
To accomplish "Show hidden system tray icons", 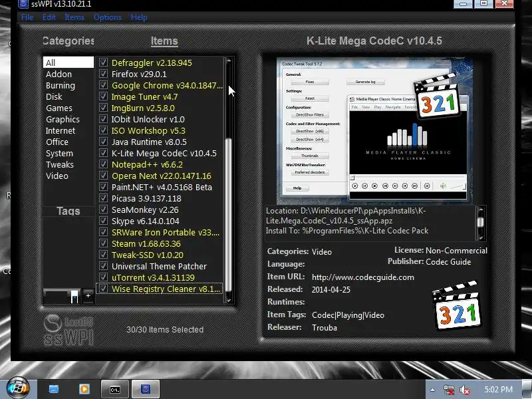I will [x=433, y=390].
